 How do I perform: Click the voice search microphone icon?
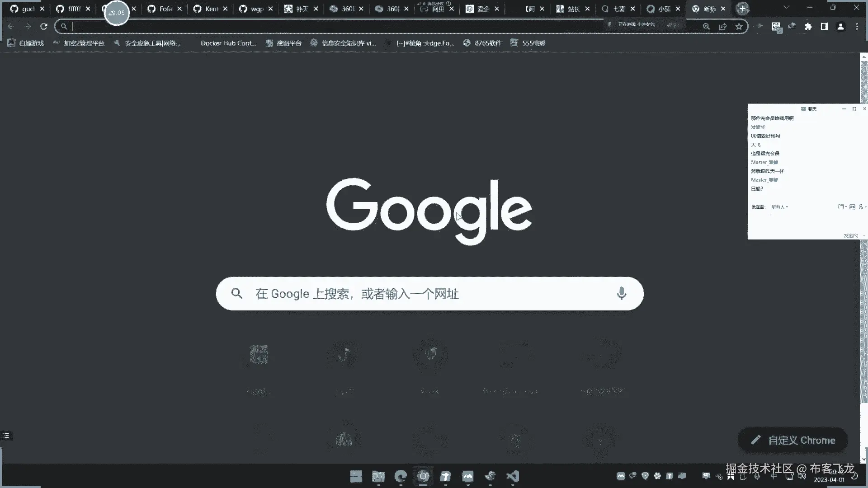point(621,294)
